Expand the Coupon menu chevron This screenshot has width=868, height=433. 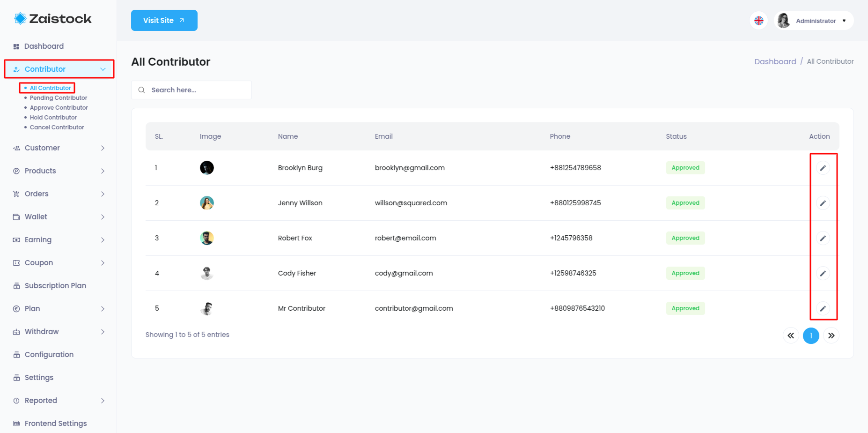103,263
